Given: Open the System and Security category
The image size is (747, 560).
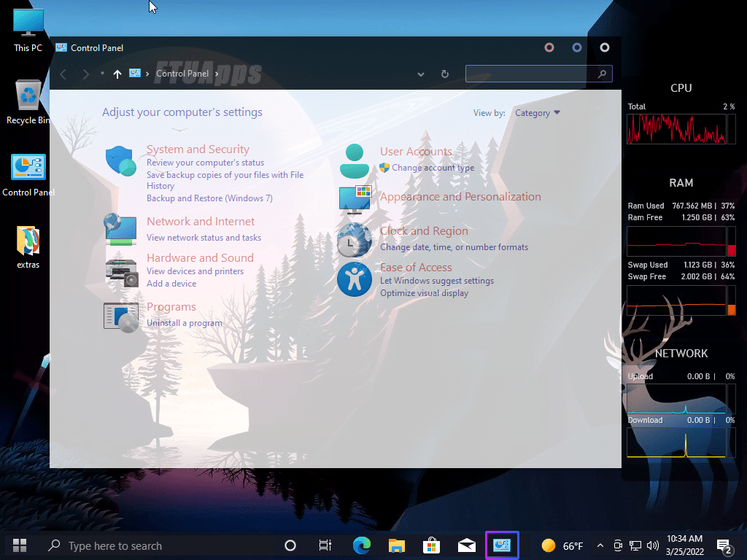Looking at the screenshot, I should coord(198,149).
